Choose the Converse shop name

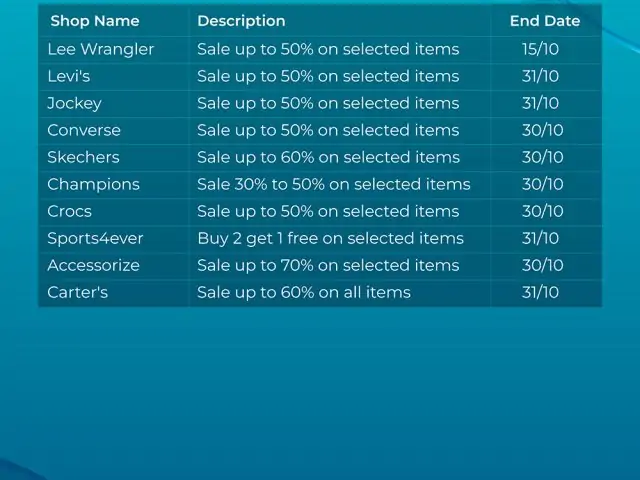coord(84,130)
